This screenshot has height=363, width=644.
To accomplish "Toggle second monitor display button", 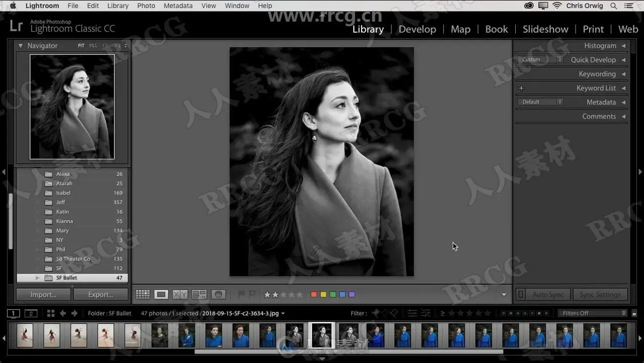I will pyautogui.click(x=31, y=313).
